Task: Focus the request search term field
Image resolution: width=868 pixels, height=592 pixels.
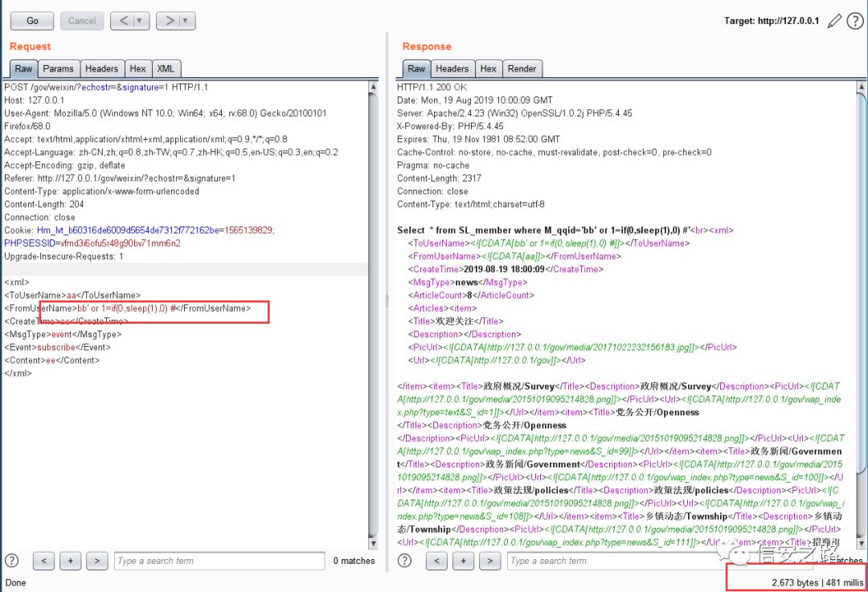Action: tap(219, 561)
